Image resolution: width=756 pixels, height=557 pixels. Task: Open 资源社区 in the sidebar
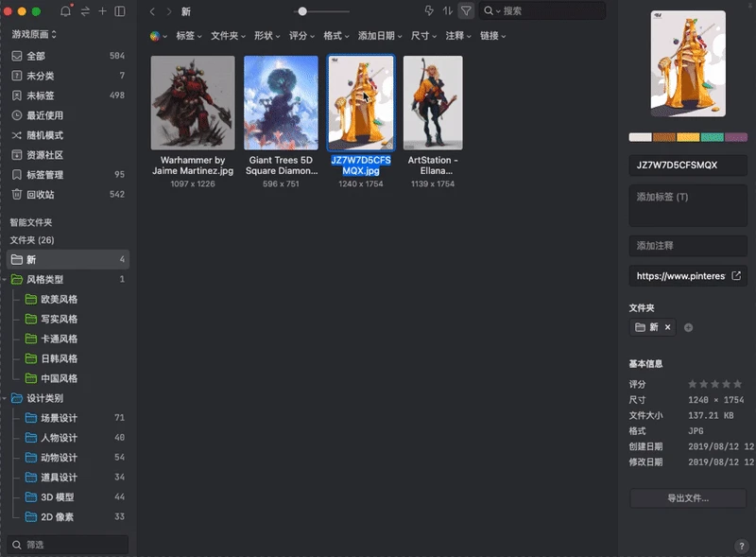68,155
